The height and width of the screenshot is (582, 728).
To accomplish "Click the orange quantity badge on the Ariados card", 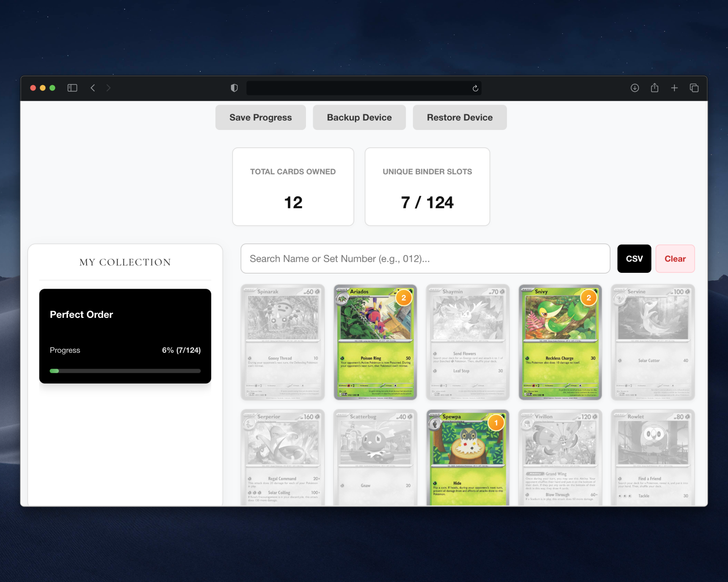I will pyautogui.click(x=404, y=298).
